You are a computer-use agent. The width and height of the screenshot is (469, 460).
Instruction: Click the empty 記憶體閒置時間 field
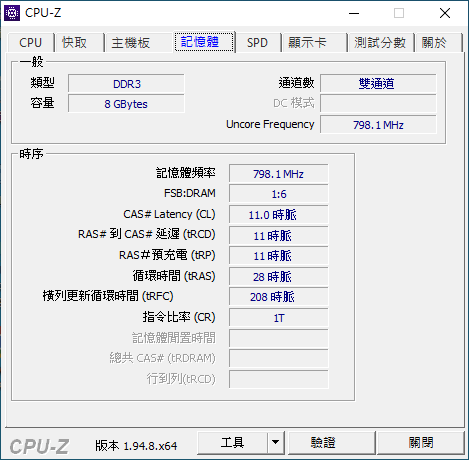coord(279,338)
